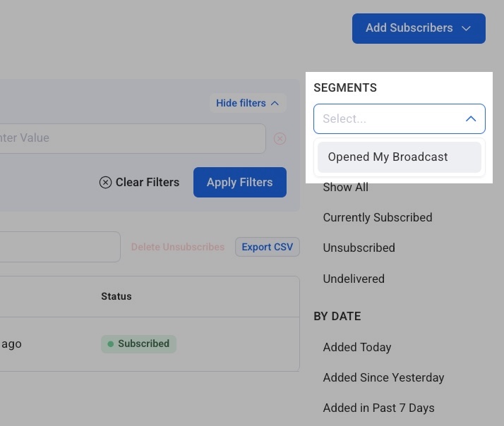Select Currently Subscribed filter
The image size is (504, 426).
(377, 217)
